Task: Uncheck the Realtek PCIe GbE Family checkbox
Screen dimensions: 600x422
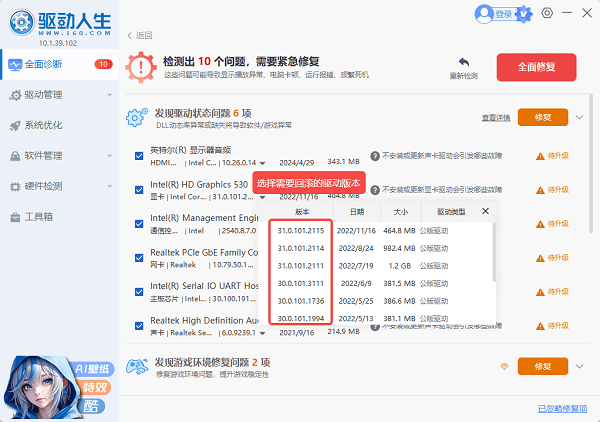Action: [139, 258]
